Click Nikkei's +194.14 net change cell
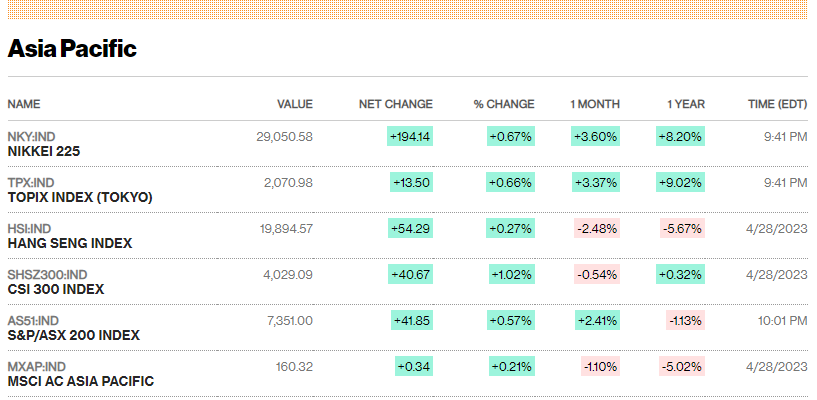The height and width of the screenshot is (400, 817). click(410, 136)
